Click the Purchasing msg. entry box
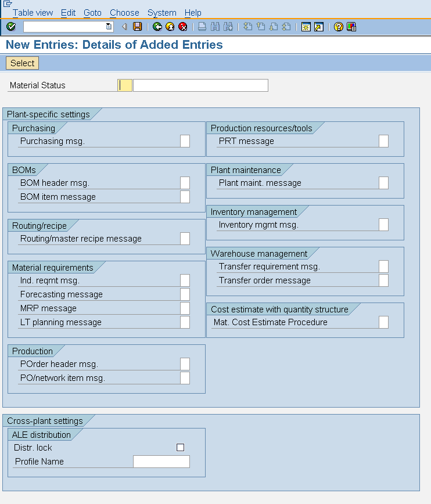The width and height of the screenshot is (431, 504). (x=185, y=141)
